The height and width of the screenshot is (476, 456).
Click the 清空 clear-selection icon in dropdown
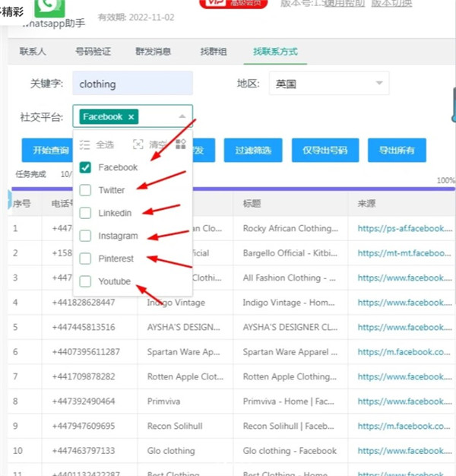(138, 144)
